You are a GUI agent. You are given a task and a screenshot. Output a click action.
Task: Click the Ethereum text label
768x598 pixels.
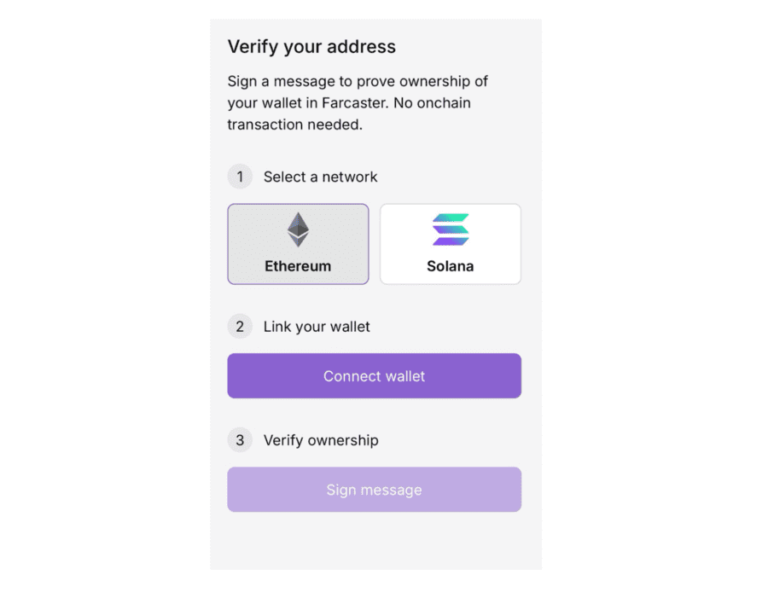click(298, 267)
